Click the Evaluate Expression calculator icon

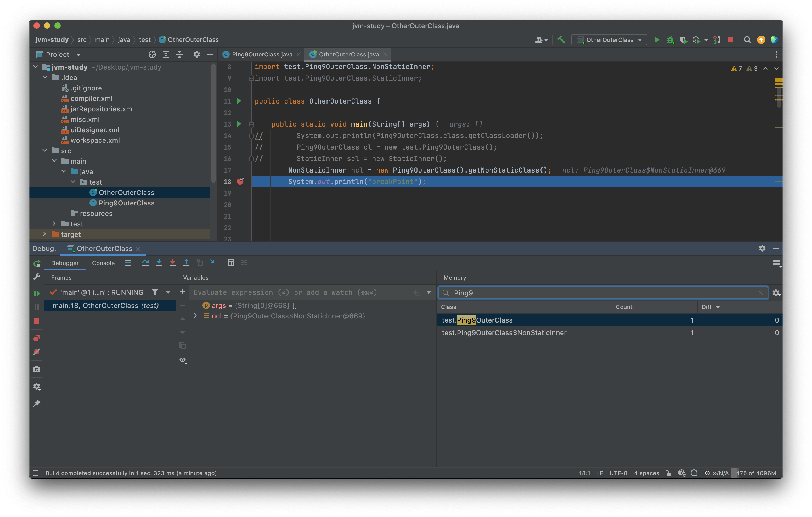point(231,262)
